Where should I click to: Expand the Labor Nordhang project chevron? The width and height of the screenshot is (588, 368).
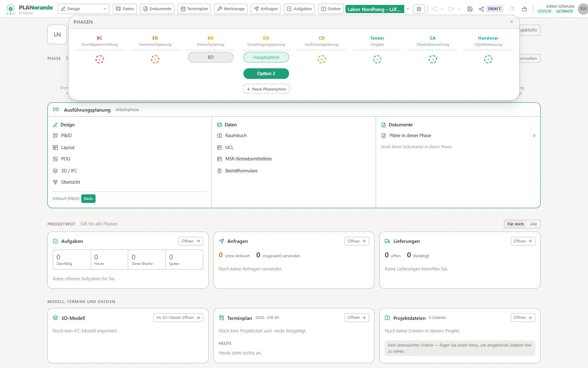tap(408, 9)
